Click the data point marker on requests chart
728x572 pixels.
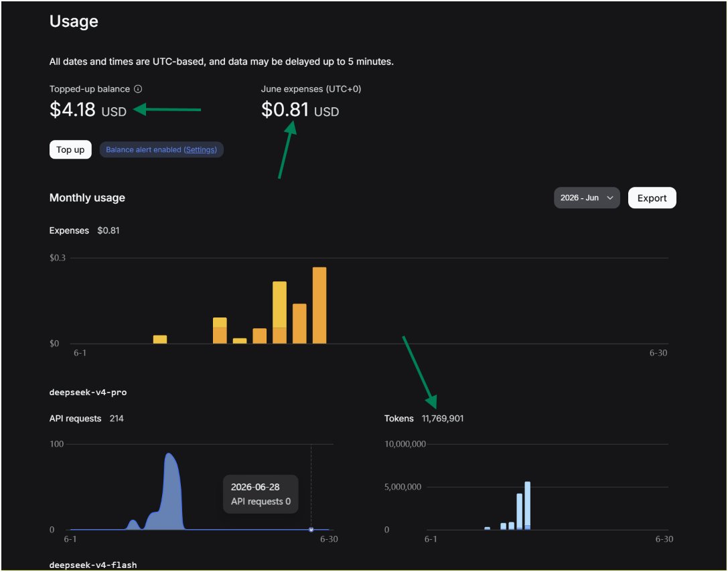pyautogui.click(x=311, y=529)
